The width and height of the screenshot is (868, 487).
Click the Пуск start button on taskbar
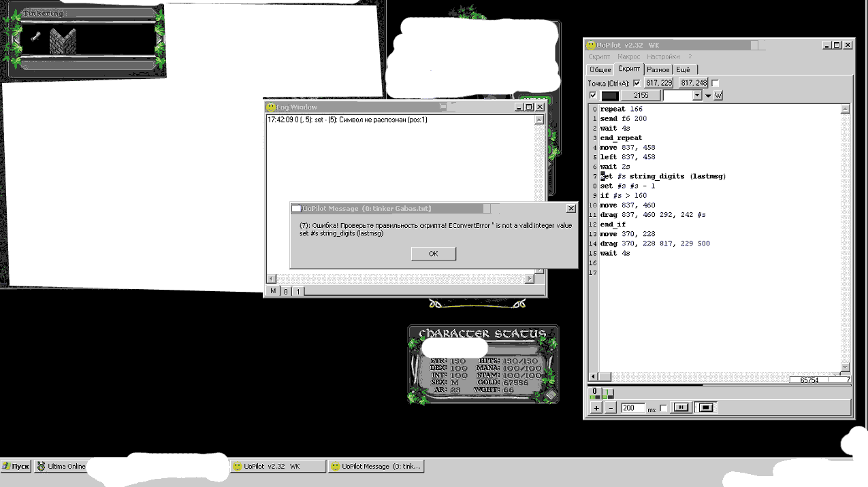16,467
